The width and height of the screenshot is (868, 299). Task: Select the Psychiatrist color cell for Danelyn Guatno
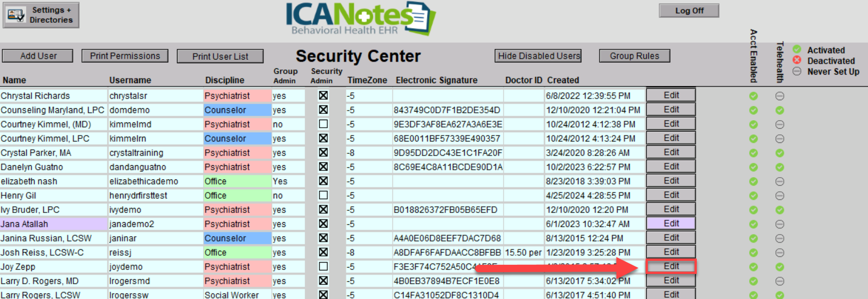pos(237,167)
